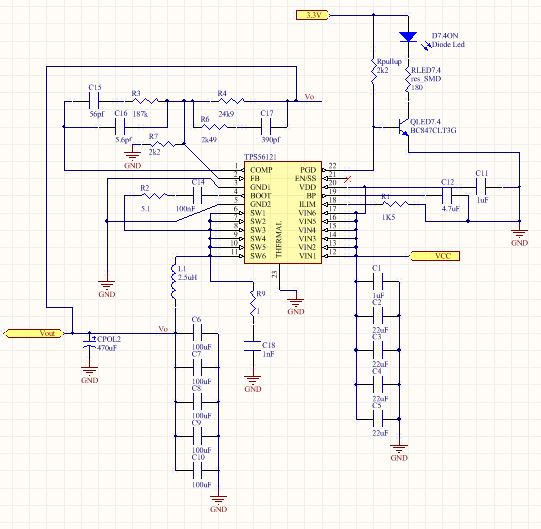The height and width of the screenshot is (529, 541).
Task: Click the Vo net label near L1 output
Action: tap(163, 329)
